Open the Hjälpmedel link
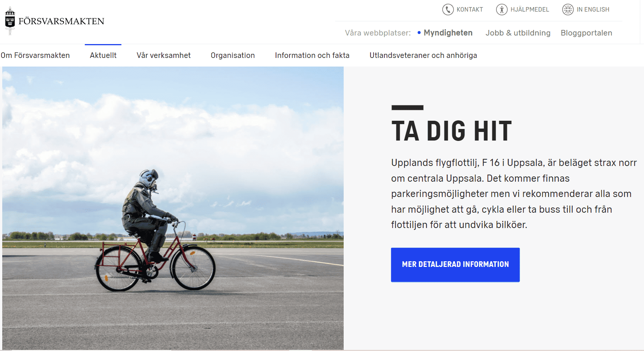 pyautogui.click(x=530, y=10)
